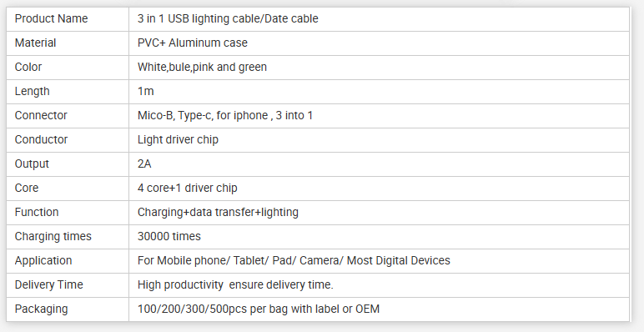This screenshot has height=332, width=644.
Task: Click the Application row label
Action: tap(43, 260)
